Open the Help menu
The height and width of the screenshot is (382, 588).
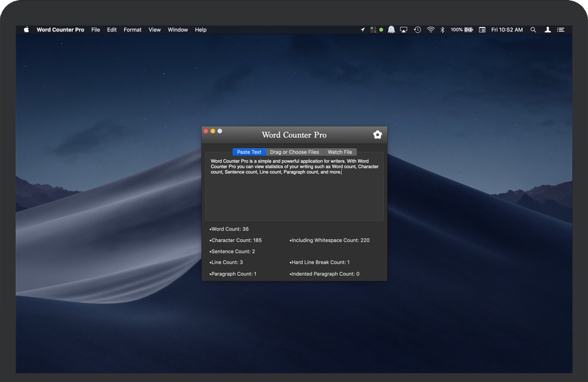[x=201, y=30]
